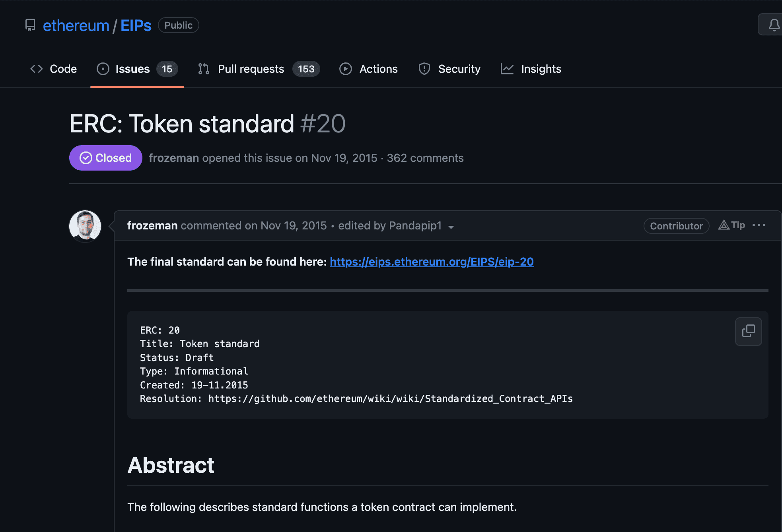Switch to the Issues tab
Screen dimensions: 782x532
click(132, 69)
